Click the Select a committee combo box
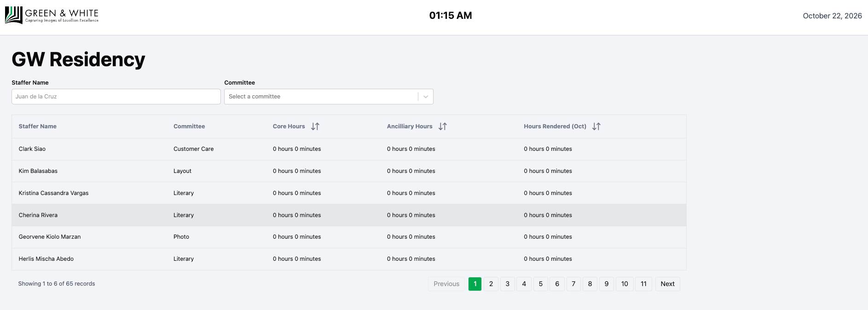Viewport: 868px width, 310px height. coord(329,97)
